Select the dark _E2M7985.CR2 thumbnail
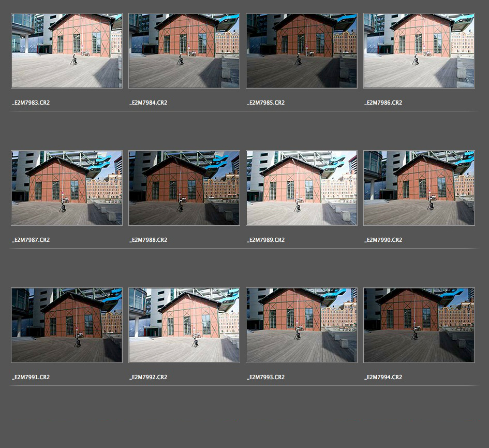The height and width of the screenshot is (448, 489). [x=302, y=51]
